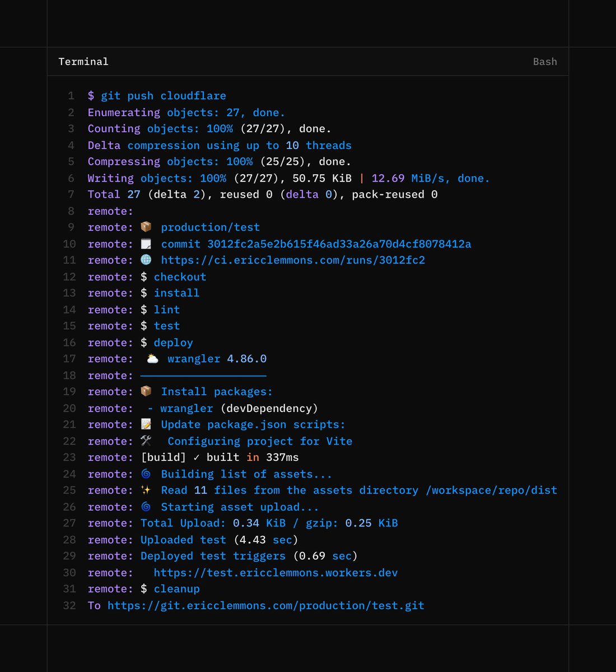616x672 pixels.
Task: Click the 'lint' step
Action: tap(167, 310)
